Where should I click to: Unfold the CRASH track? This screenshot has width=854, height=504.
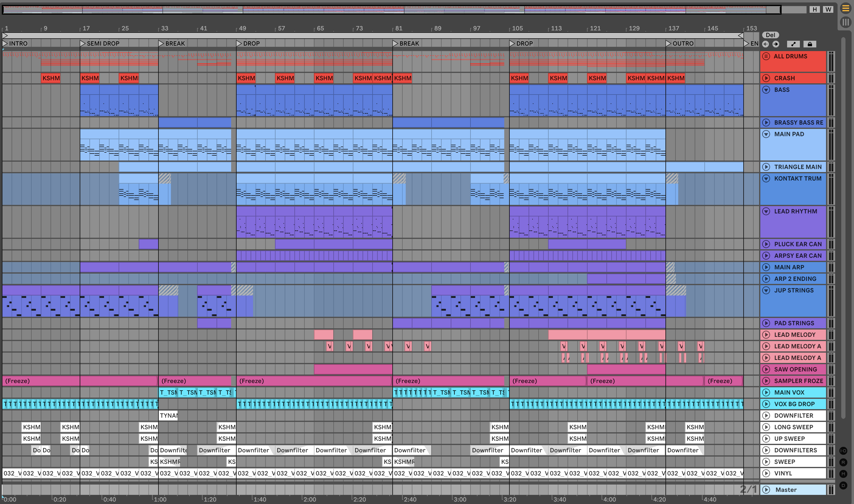point(766,78)
